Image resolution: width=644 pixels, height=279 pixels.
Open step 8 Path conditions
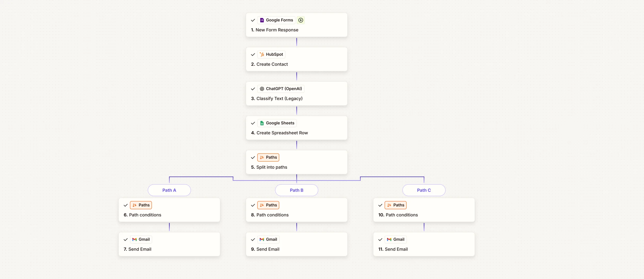pos(297,210)
